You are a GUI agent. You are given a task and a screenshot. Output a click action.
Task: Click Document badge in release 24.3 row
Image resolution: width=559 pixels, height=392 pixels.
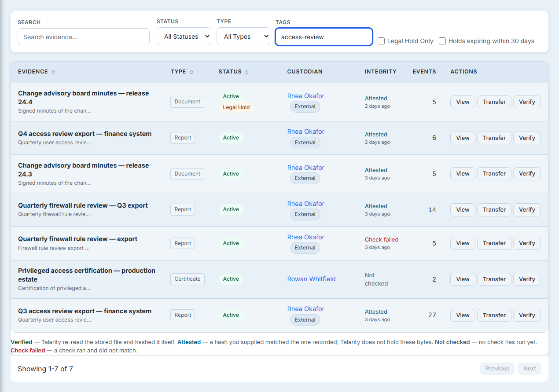[x=188, y=174]
